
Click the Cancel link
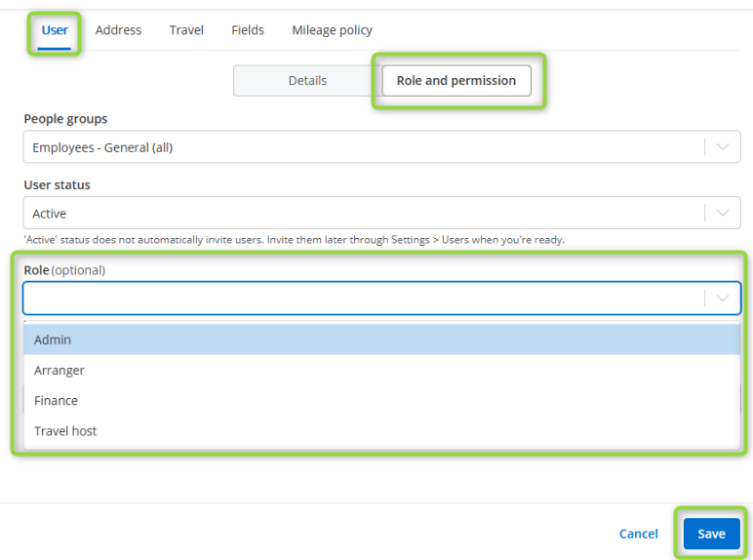(638, 534)
